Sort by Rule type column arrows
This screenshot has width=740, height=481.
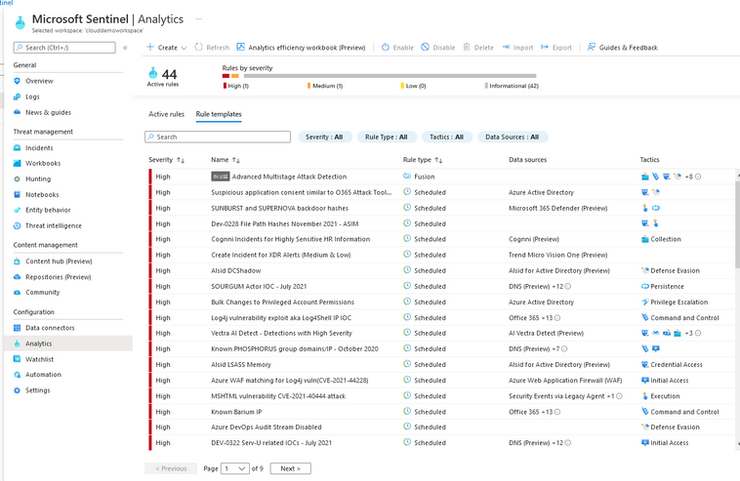pyautogui.click(x=438, y=160)
